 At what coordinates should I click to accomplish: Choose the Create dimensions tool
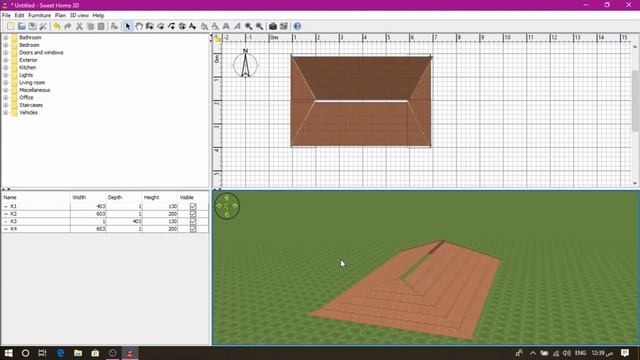[x=182, y=26]
